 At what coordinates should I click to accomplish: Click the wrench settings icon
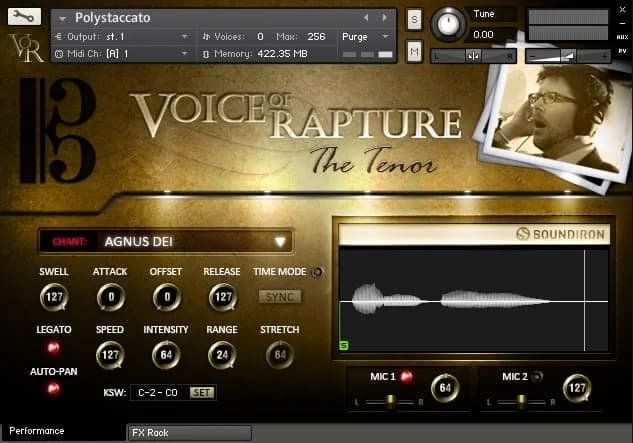24,17
